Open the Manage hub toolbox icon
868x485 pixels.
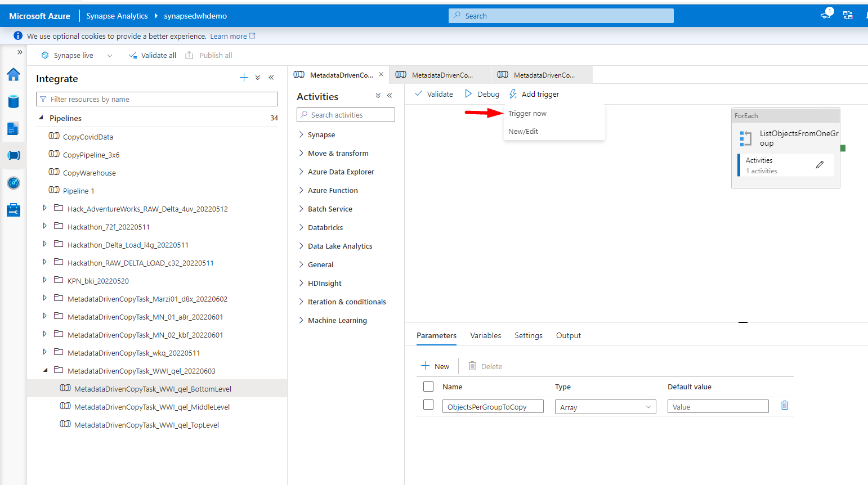coord(13,209)
